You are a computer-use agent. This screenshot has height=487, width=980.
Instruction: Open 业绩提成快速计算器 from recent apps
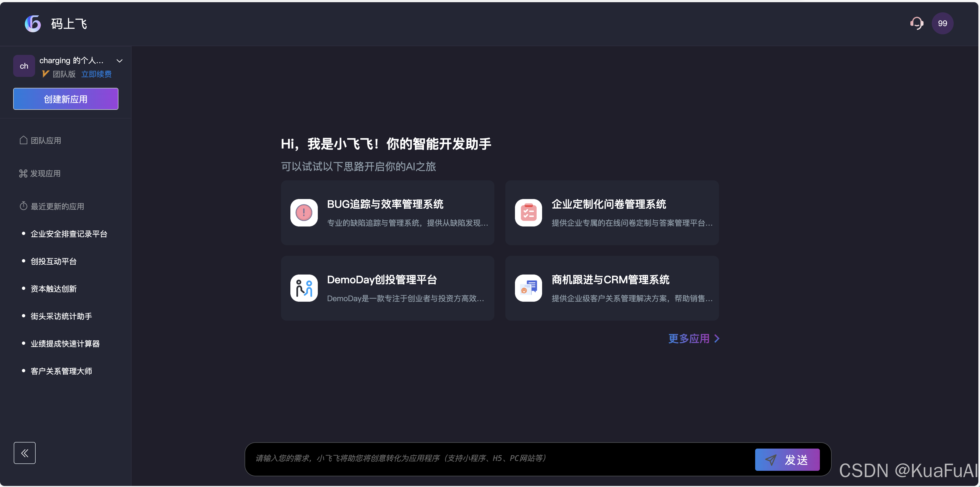(x=65, y=343)
